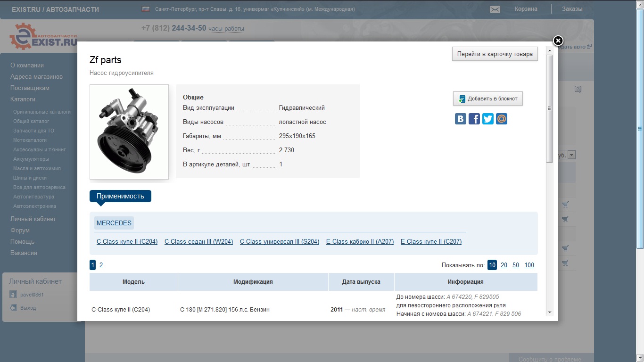Click the Russian flag icon in header
The height and width of the screenshot is (362, 644).
pyautogui.click(x=146, y=9)
